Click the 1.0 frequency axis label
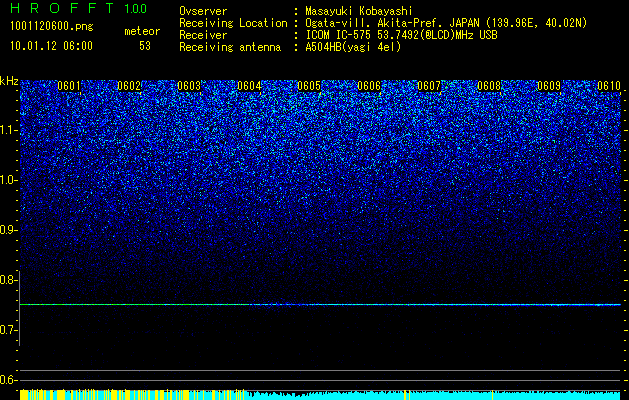The height and width of the screenshot is (400, 629). (9, 180)
